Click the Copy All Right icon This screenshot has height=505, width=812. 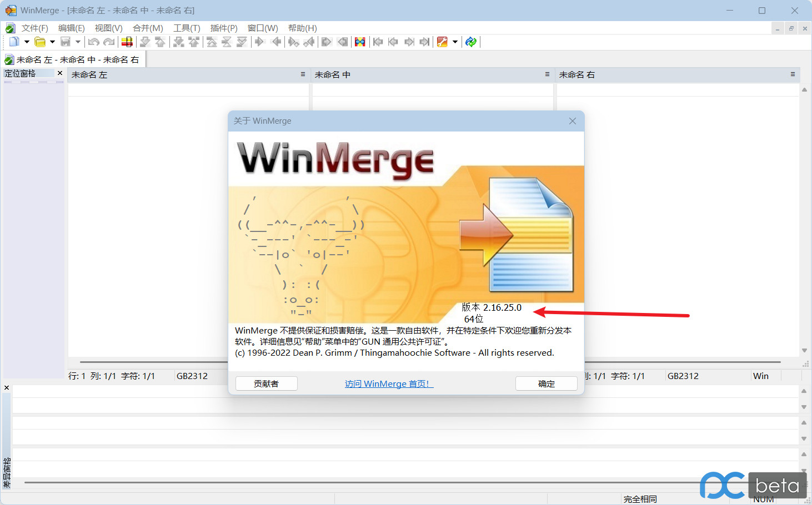[327, 42]
